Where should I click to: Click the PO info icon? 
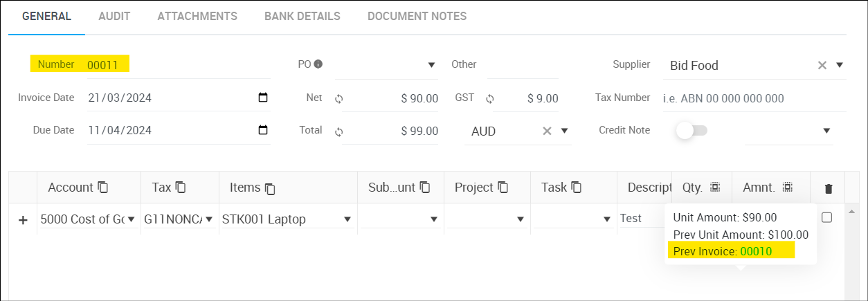(x=318, y=64)
